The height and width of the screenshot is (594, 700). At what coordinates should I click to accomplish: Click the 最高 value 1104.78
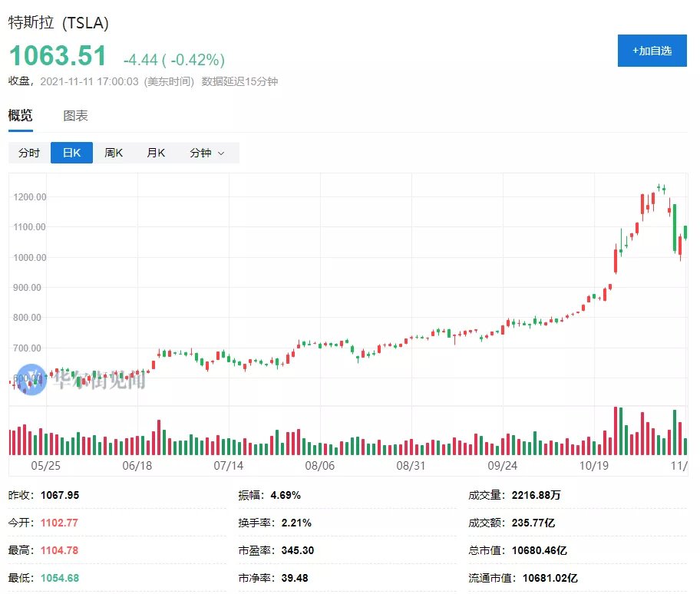pos(59,550)
